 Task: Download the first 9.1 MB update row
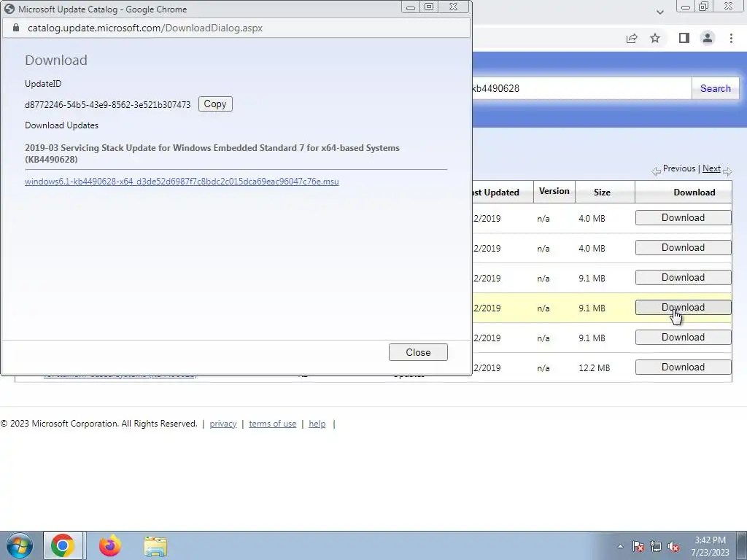pos(683,278)
